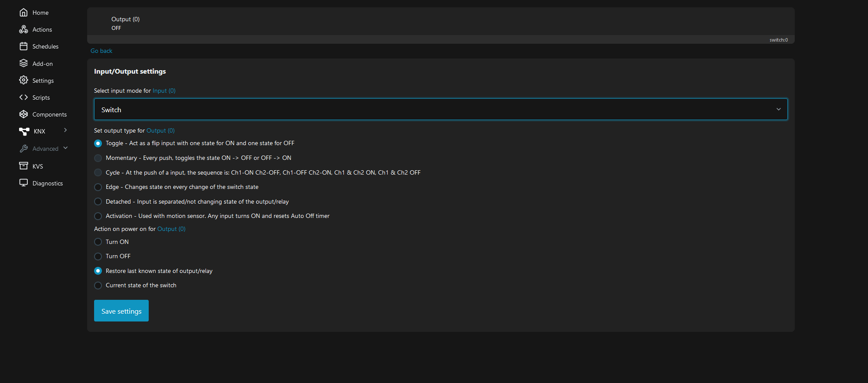Click the Go back link
Screen dimensions: 868x383
click(x=101, y=51)
